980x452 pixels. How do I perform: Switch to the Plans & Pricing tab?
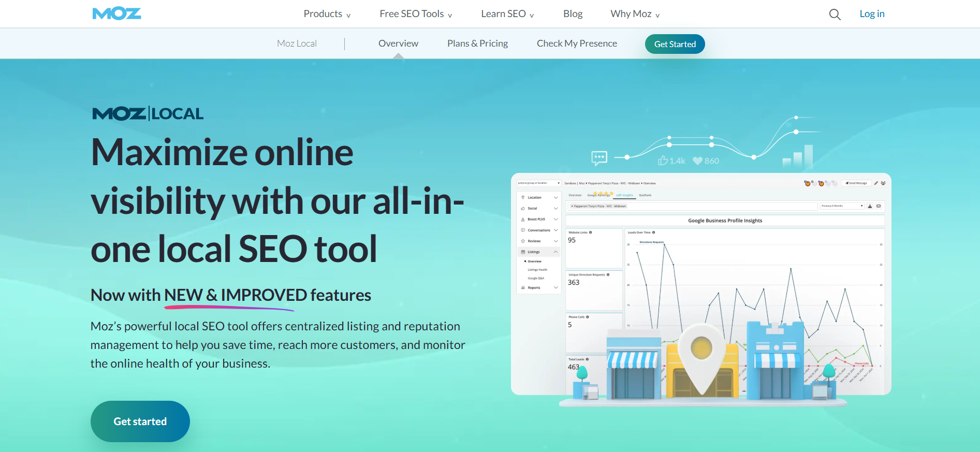[x=477, y=43]
